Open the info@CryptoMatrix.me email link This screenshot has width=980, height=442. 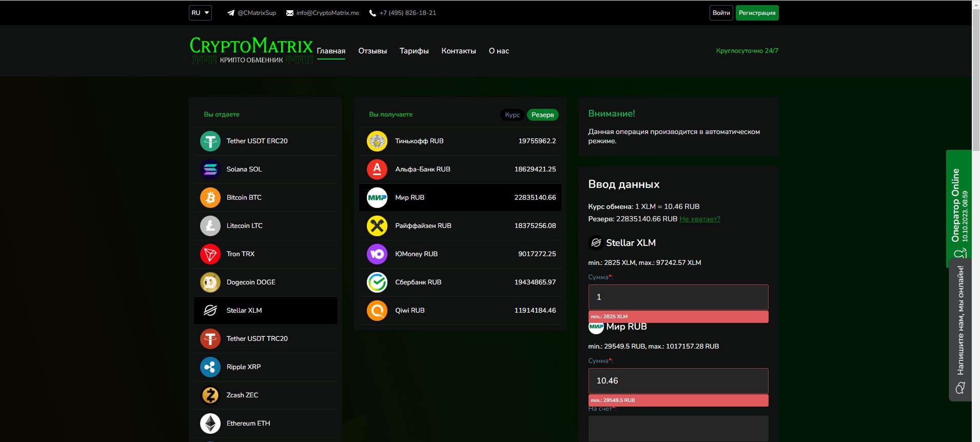point(327,13)
